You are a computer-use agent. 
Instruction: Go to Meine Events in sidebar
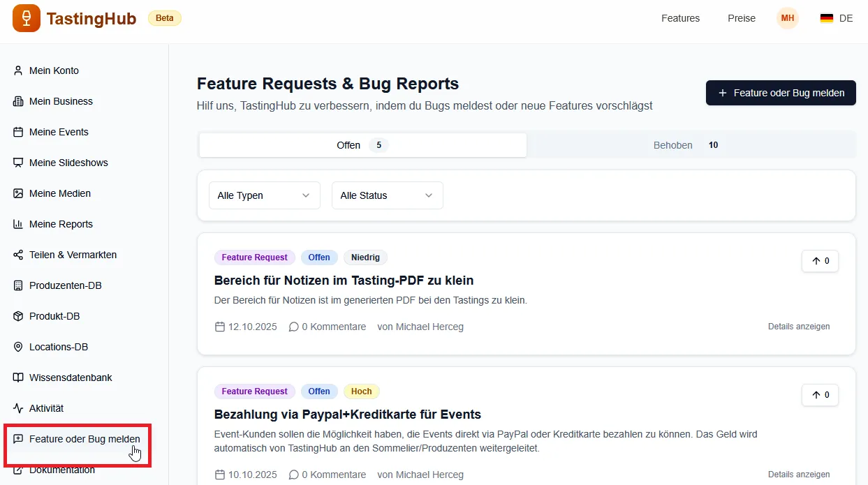coord(59,132)
